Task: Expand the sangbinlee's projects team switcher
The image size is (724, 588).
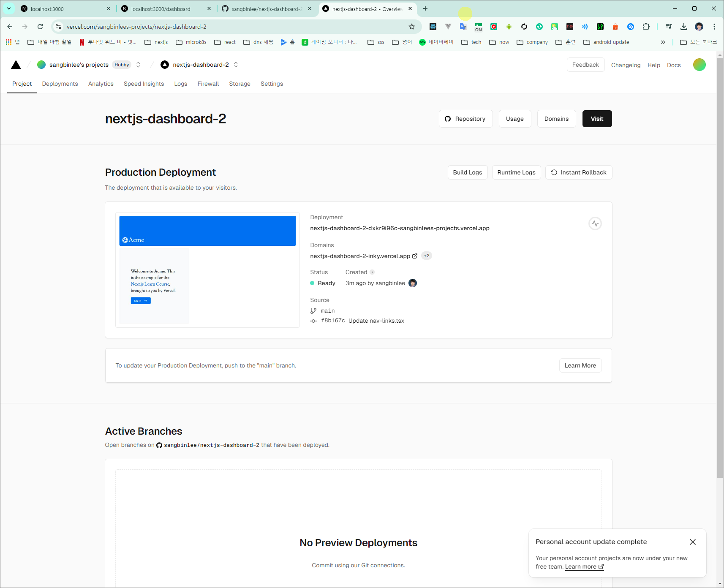Action: [x=138, y=65]
